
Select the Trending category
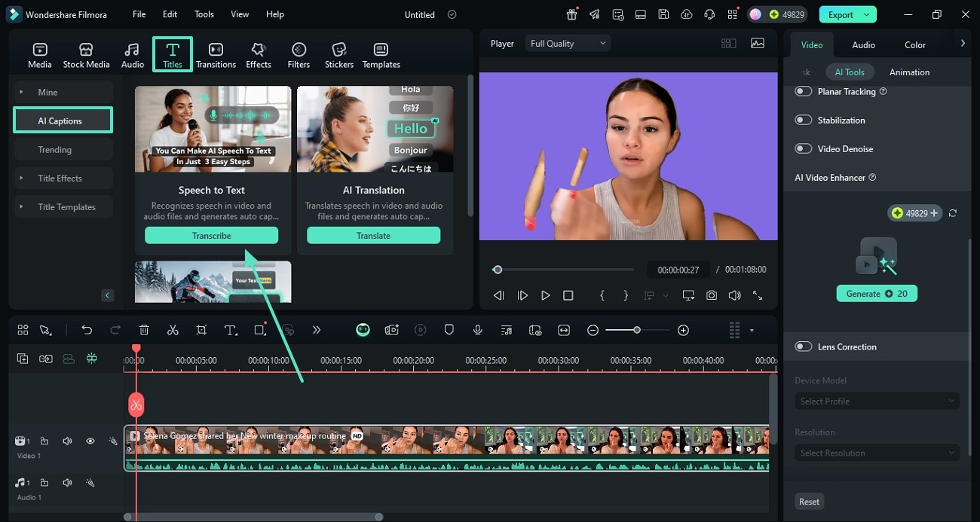(63, 149)
